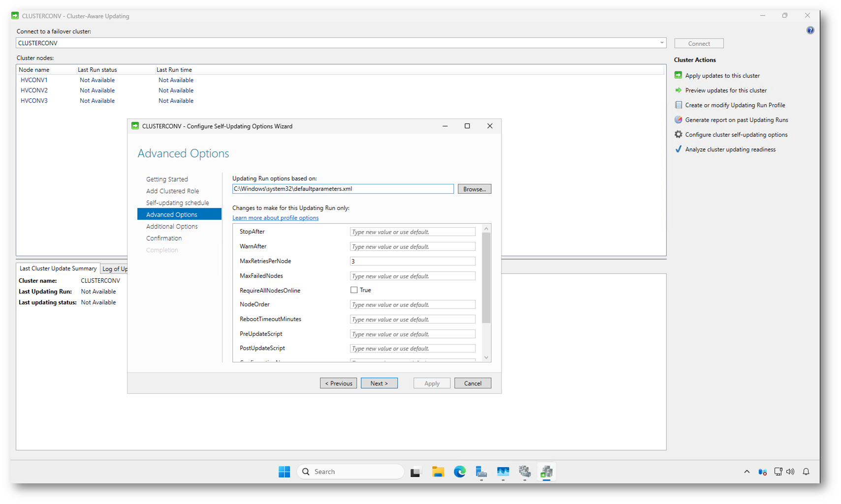
Task: Go to Additional Options wizard step
Action: [x=172, y=227]
